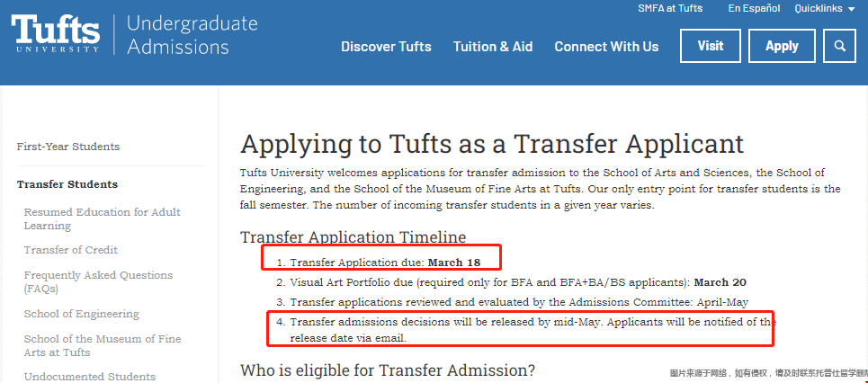This screenshot has height=383, width=868.
Task: Expand the Quicklinks dropdown
Action: click(x=826, y=8)
